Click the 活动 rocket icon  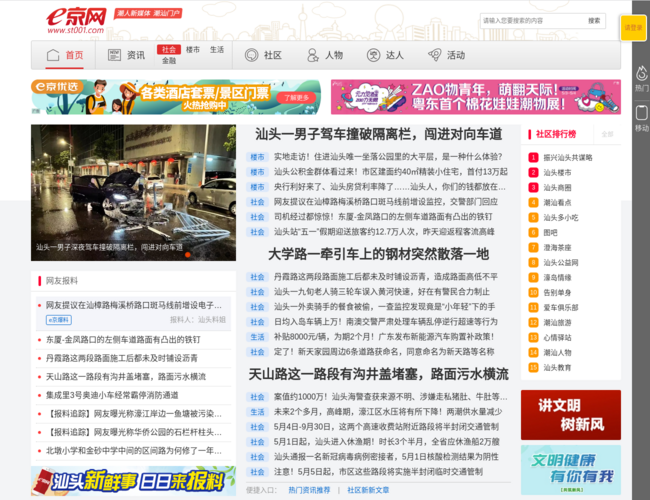434,55
